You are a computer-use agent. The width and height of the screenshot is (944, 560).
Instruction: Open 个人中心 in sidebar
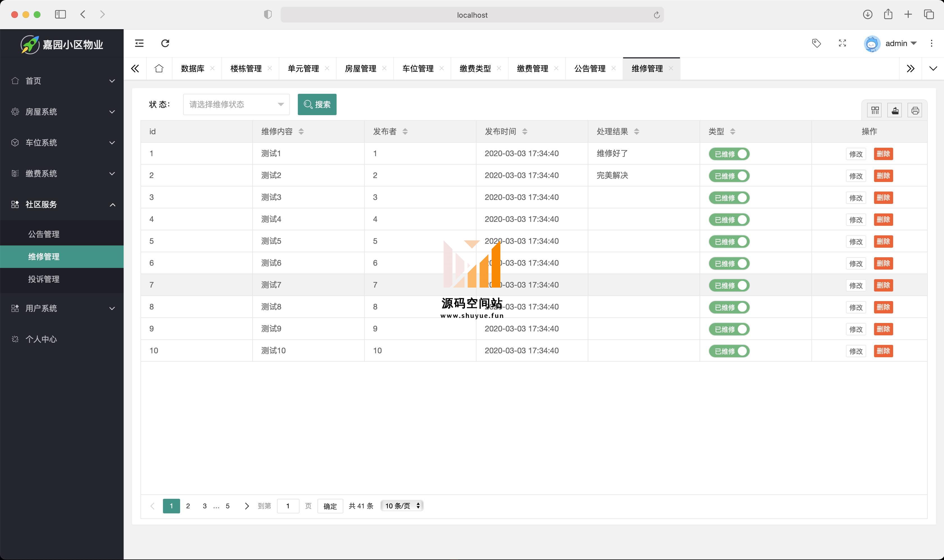tap(62, 339)
